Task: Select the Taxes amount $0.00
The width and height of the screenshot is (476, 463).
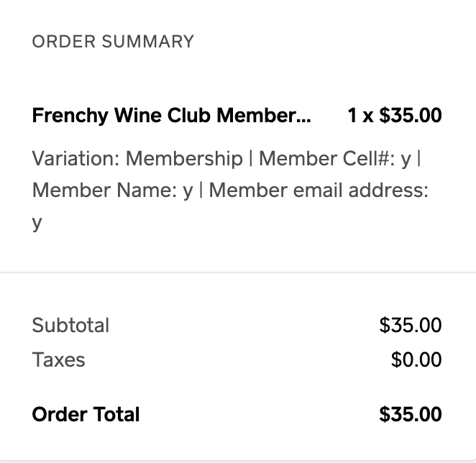Action: (416, 359)
